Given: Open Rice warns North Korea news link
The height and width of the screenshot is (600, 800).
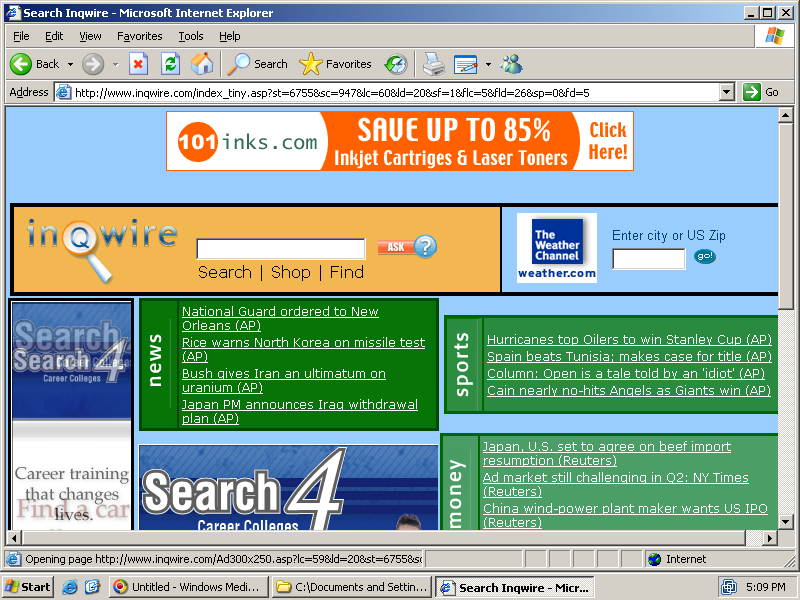Looking at the screenshot, I should click(x=303, y=349).
